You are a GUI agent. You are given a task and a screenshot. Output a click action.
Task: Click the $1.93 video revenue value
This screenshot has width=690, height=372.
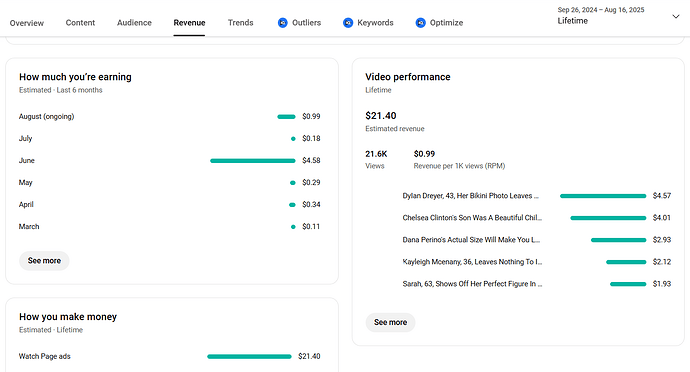tap(662, 284)
